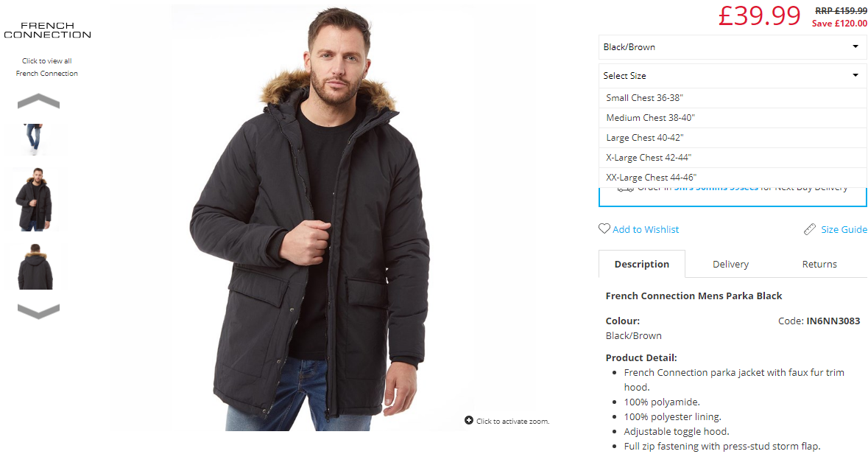The height and width of the screenshot is (454, 868).
Task: Switch to the Delivery tab
Action: [x=730, y=264]
